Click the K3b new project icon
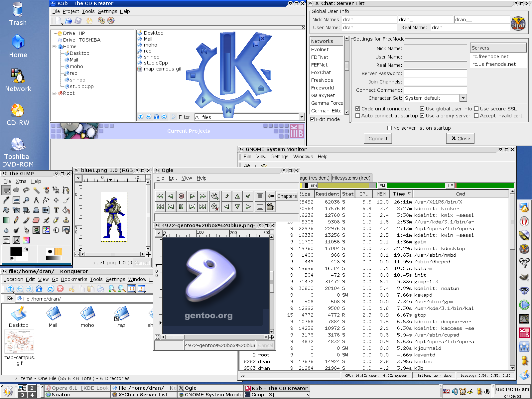 coord(59,21)
